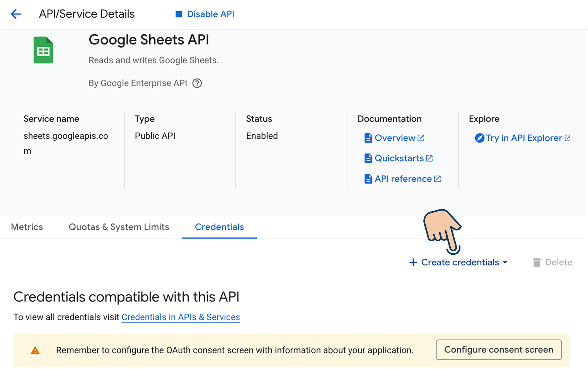Image resolution: width=588 pixels, height=370 pixels.
Task: Click 'sheets.googleapis.com' service name value
Action: point(66,143)
